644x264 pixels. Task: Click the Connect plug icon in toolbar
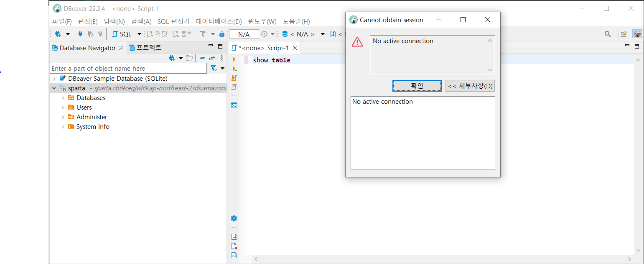80,34
